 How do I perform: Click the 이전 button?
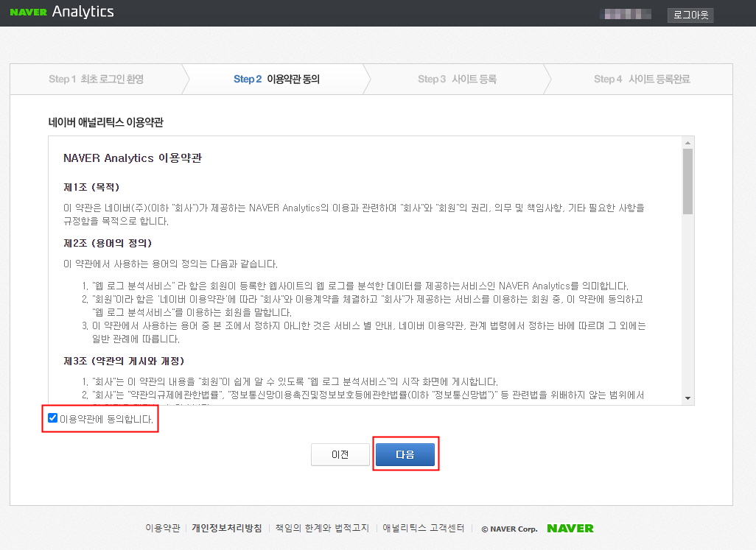(340, 454)
